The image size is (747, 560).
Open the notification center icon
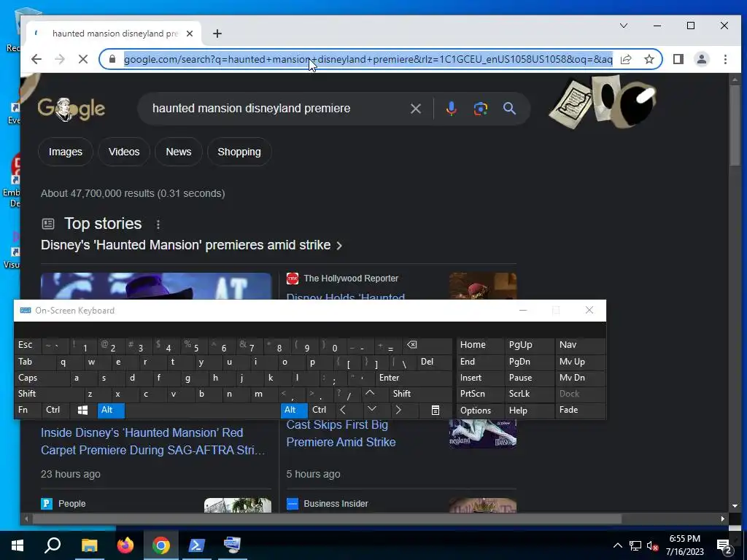[x=724, y=546]
